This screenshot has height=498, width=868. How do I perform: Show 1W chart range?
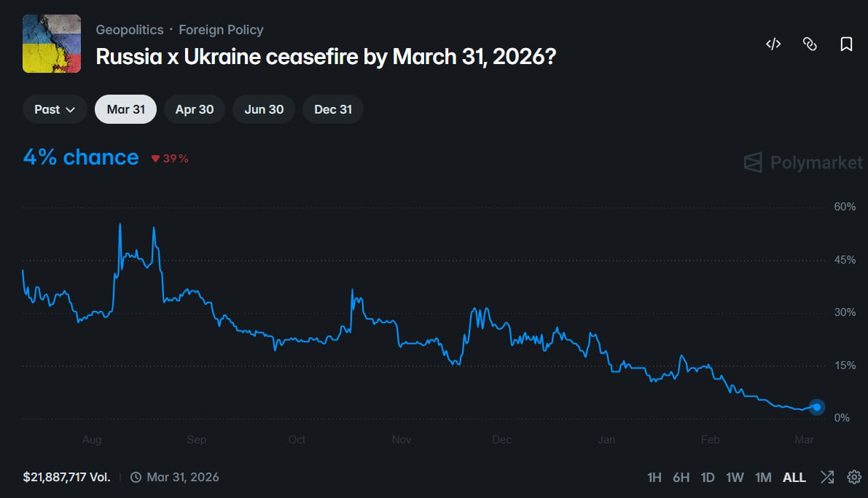pyautogui.click(x=735, y=478)
